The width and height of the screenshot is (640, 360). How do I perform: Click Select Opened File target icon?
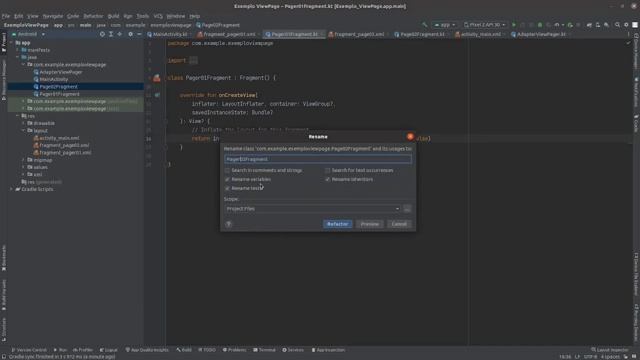[102, 34]
